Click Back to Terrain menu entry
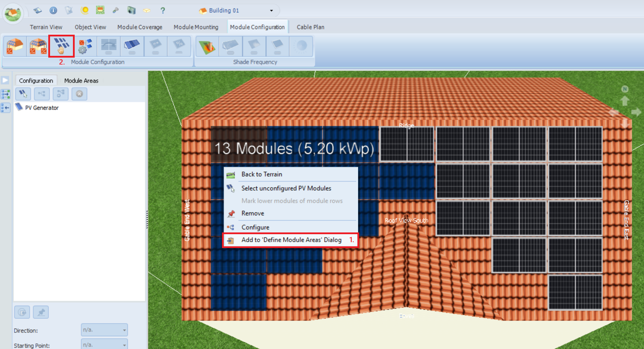Image resolution: width=644 pixels, height=349 pixels. (262, 174)
